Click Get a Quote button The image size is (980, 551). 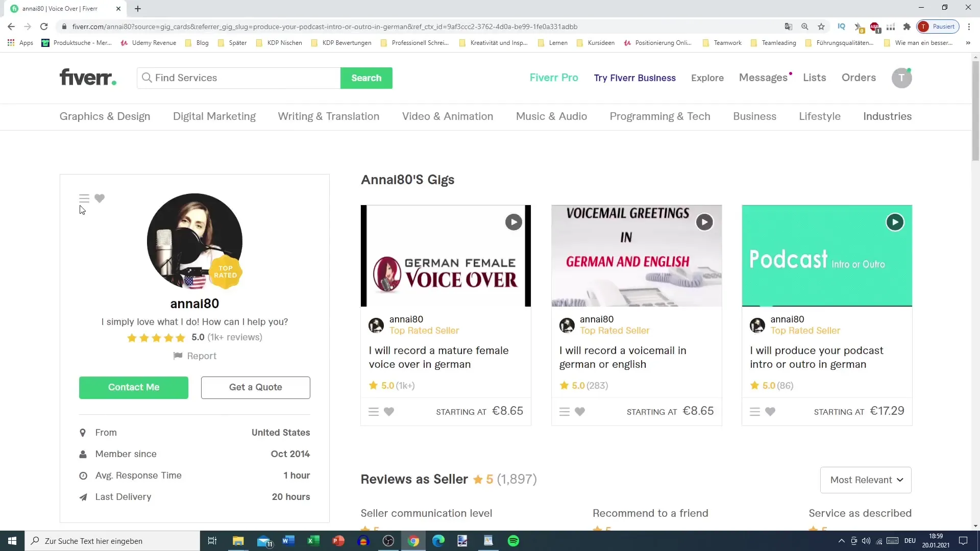255,387
